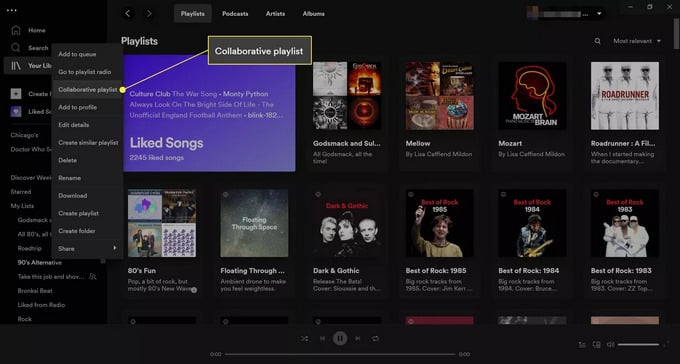
Task: Toggle repeat mode
Action: click(376, 338)
